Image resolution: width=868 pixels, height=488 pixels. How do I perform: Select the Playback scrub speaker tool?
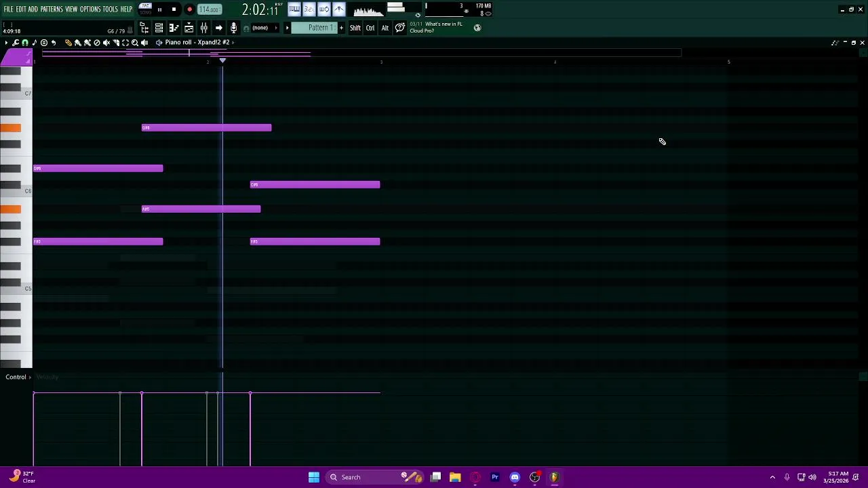click(144, 43)
